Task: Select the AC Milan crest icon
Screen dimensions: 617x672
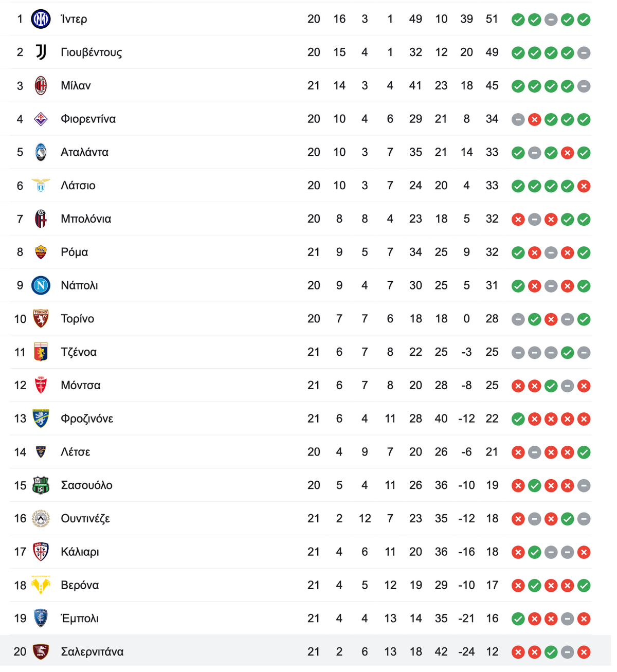Action: [41, 86]
